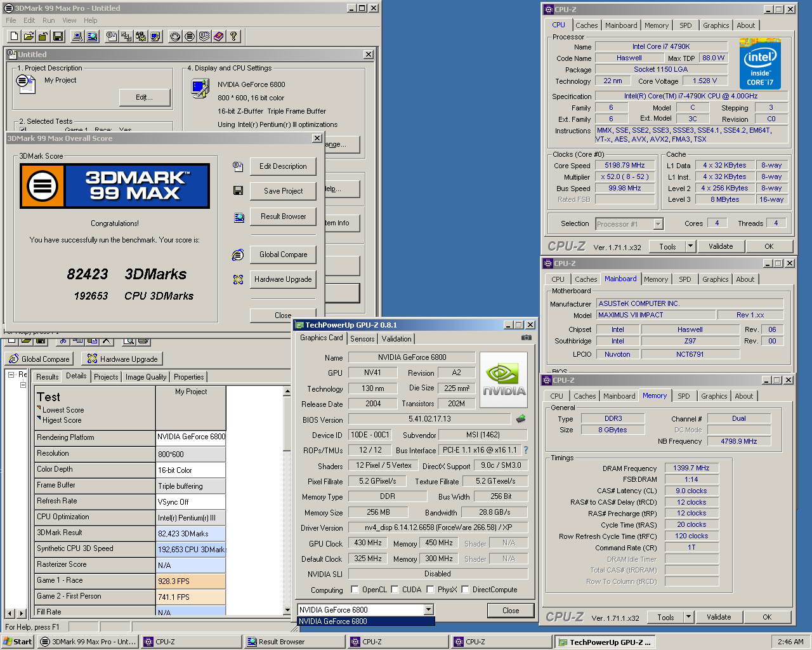Open Tools dropdown arrow in CPU-Z Memory window
This screenshot has height=650, width=812.
[x=689, y=617]
